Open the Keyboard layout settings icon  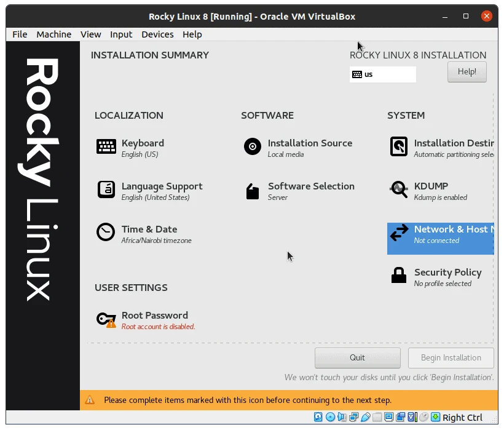106,146
